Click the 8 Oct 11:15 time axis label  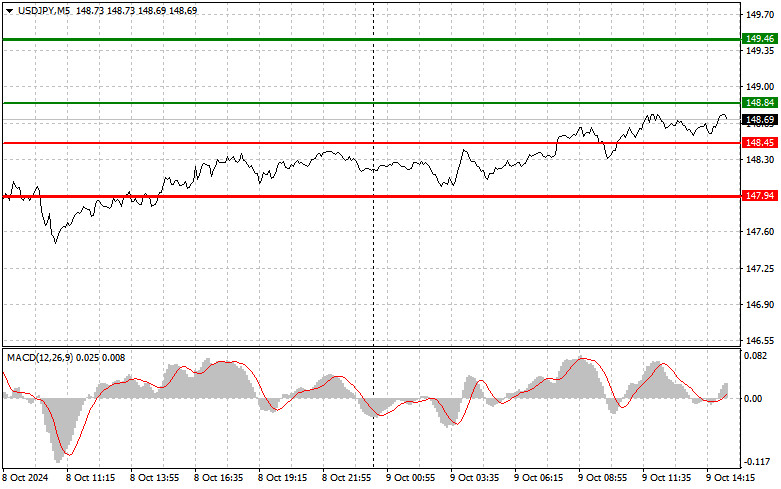click(91, 478)
